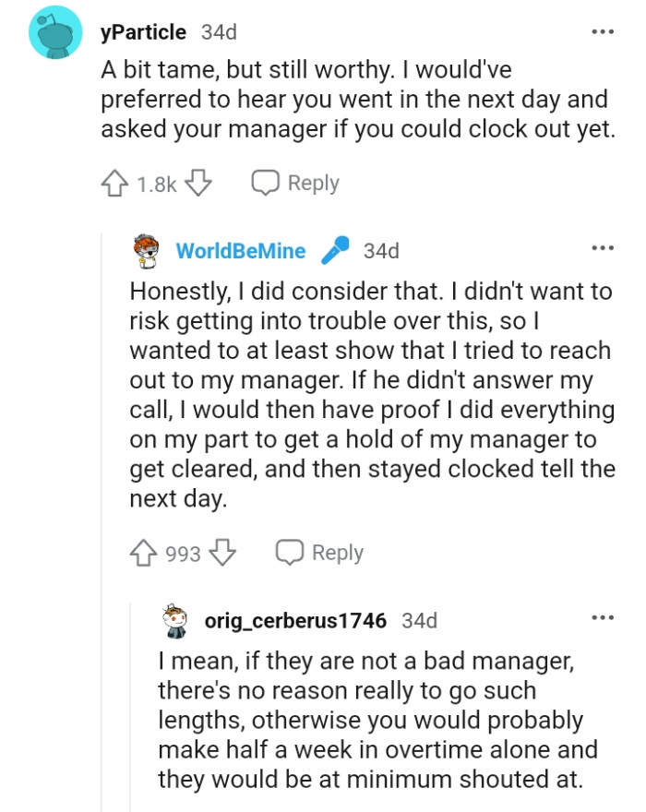
Task: Upvote yParticle's comment showing 1.8k
Action: click(x=116, y=183)
